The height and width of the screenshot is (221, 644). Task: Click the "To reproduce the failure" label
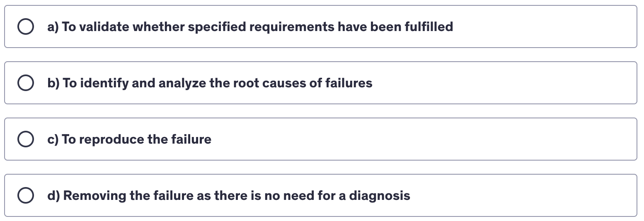[136, 139]
